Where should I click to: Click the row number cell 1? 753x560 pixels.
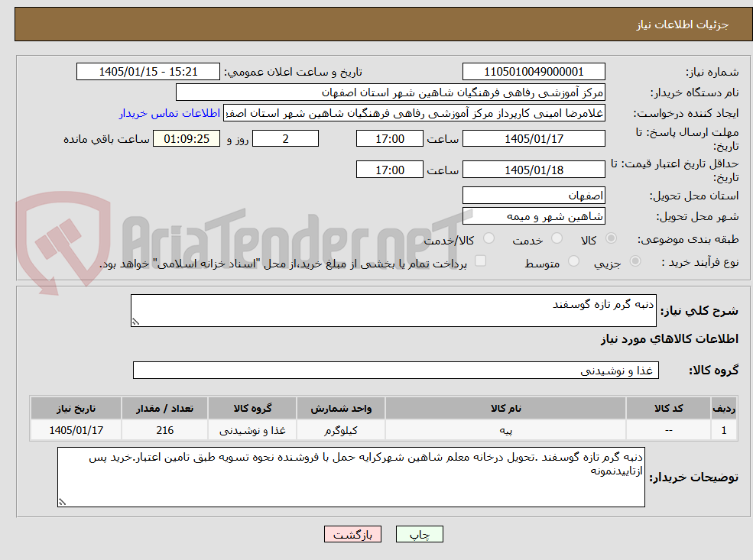[x=724, y=430]
